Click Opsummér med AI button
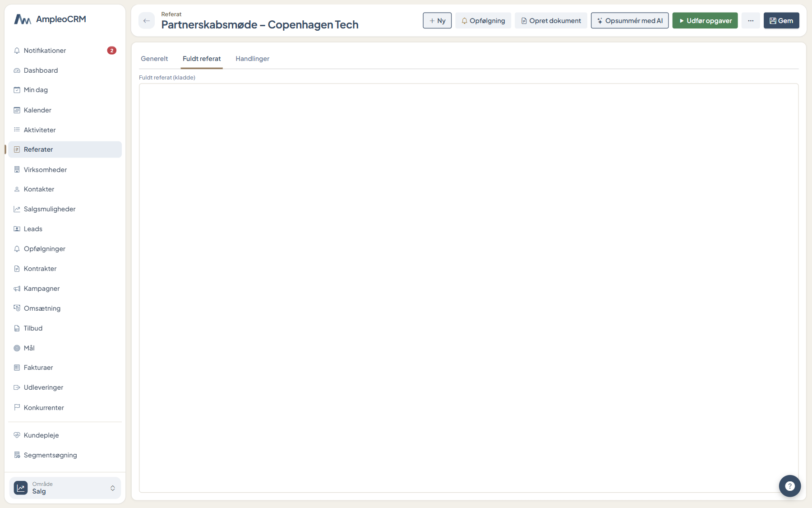Viewport: 812px width, 508px height. [630, 21]
